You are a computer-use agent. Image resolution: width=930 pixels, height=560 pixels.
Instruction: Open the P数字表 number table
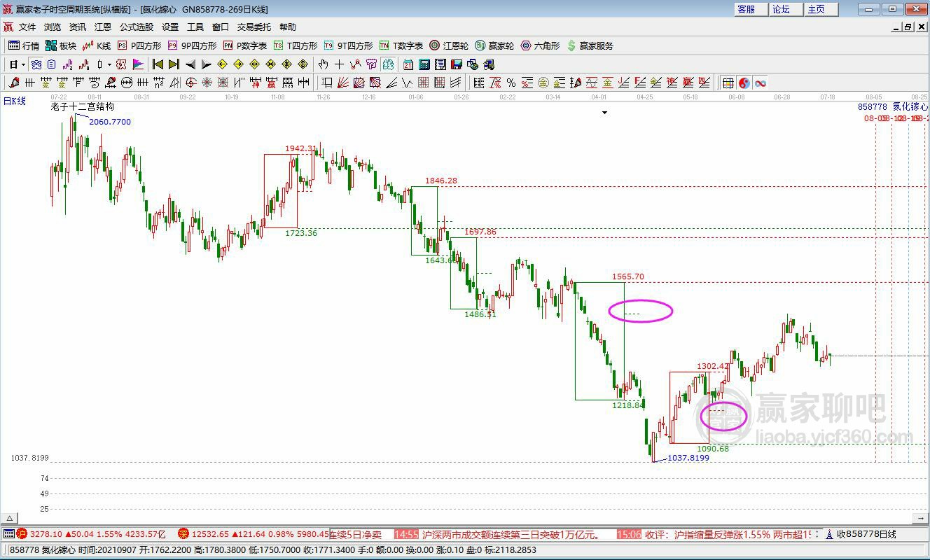[x=245, y=45]
